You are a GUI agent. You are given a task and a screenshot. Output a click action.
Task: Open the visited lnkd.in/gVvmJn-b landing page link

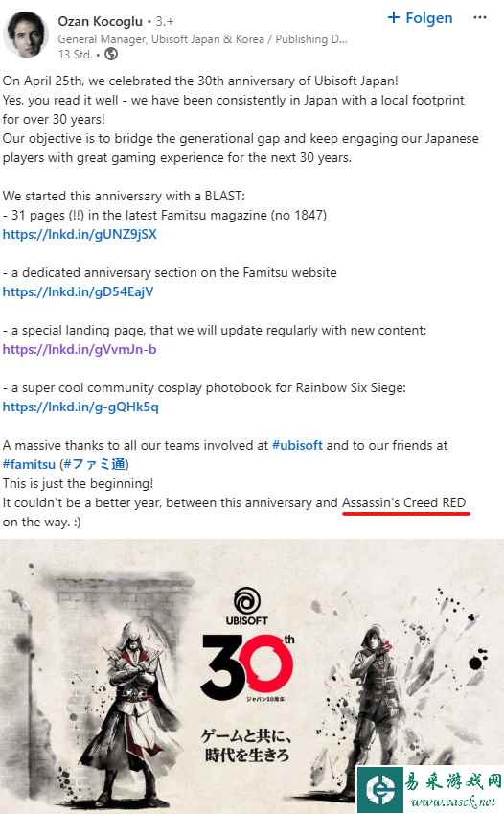pos(80,349)
